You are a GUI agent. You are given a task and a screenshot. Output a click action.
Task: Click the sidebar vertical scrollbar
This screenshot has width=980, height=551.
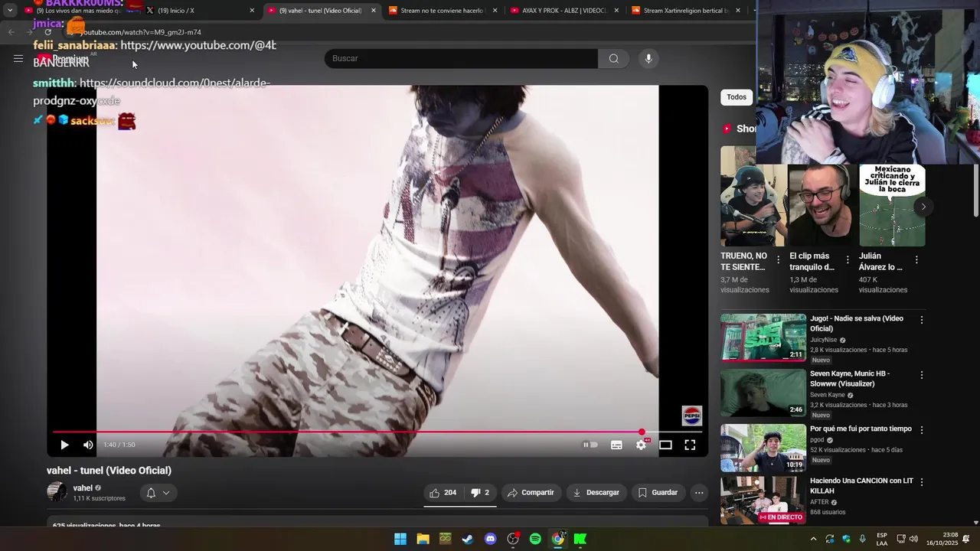coord(975,189)
